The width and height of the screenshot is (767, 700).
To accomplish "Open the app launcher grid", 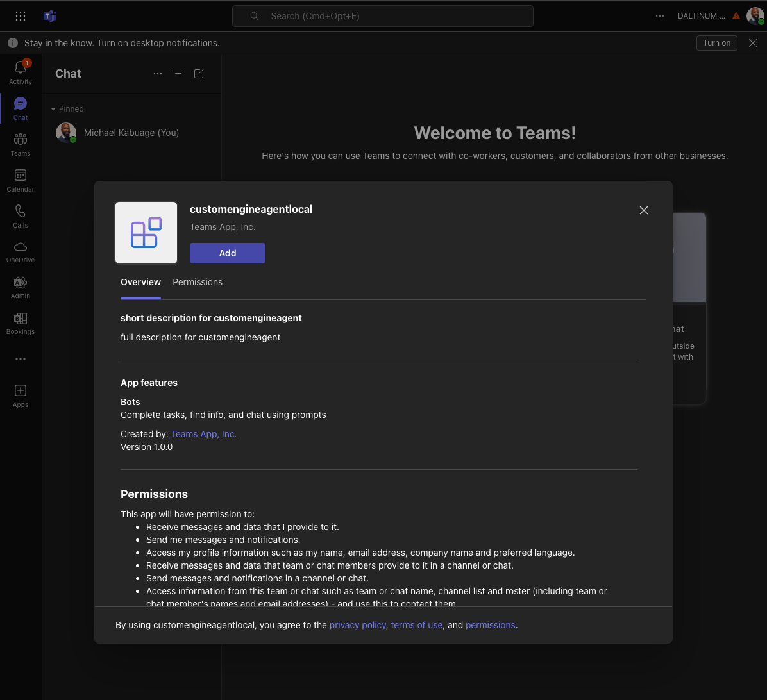I will point(21,16).
